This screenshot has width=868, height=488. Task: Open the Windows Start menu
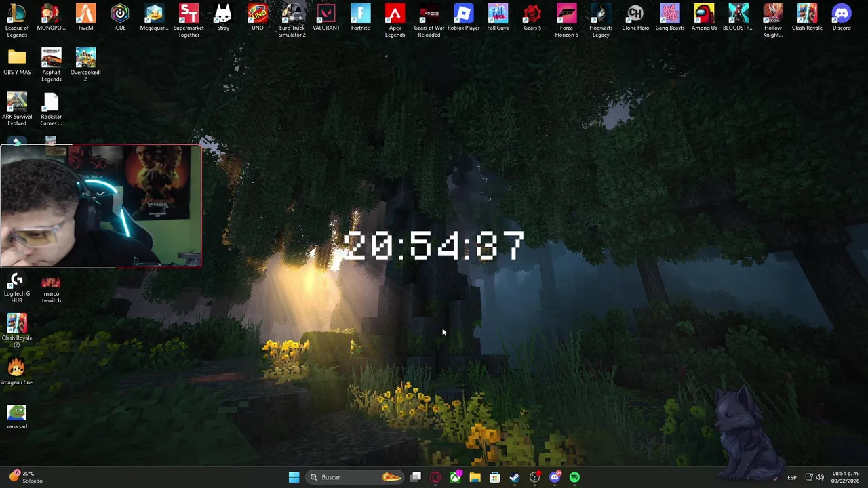click(294, 477)
